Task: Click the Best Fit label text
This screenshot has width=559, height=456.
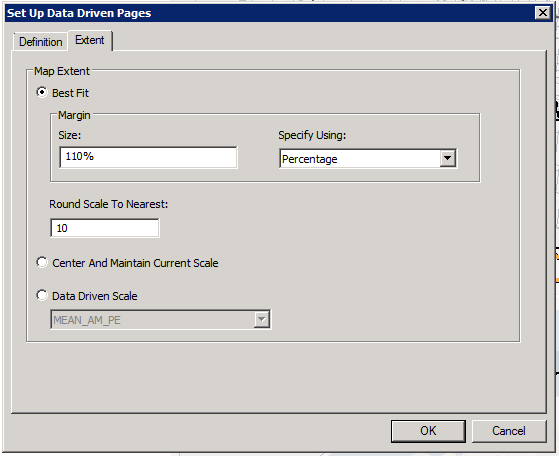Action: 70,93
